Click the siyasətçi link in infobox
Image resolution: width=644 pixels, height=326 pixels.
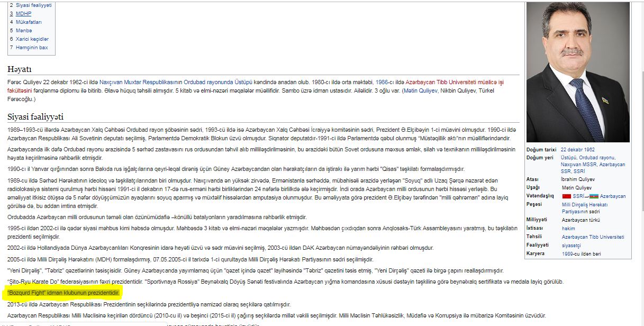pos(570,245)
